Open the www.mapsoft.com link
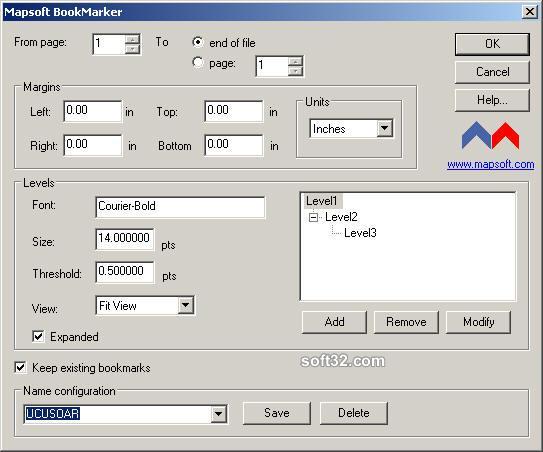Viewport: 543px width, 452px height. click(x=490, y=164)
